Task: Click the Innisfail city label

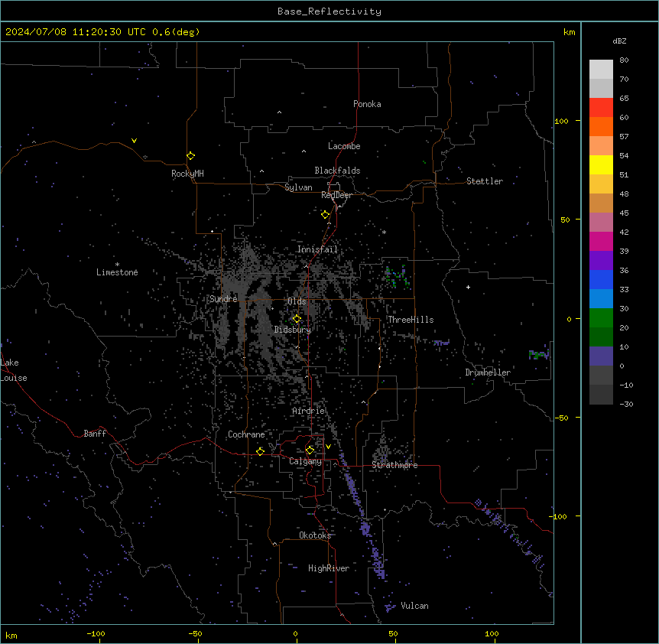Action: pos(317,249)
